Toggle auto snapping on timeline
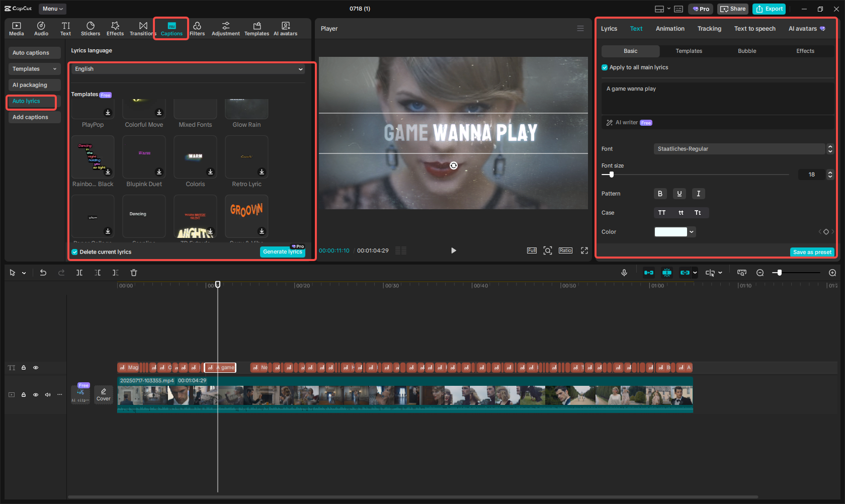The width and height of the screenshot is (845, 504). 667,273
